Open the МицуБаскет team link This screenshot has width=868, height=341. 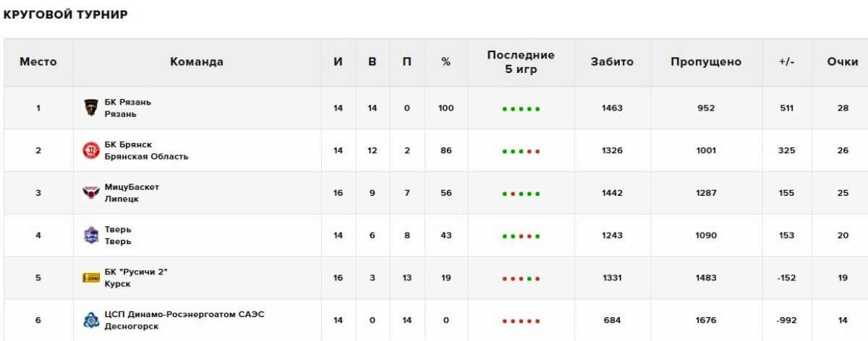132,187
